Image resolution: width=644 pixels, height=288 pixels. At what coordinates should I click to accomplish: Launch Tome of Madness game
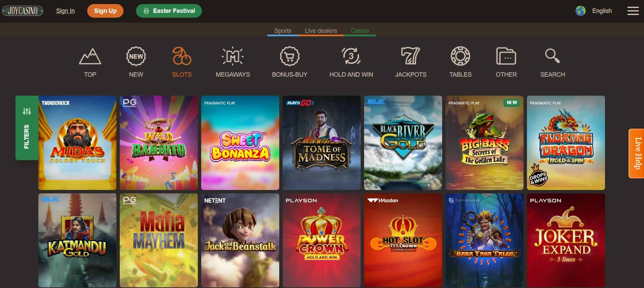pos(322,143)
